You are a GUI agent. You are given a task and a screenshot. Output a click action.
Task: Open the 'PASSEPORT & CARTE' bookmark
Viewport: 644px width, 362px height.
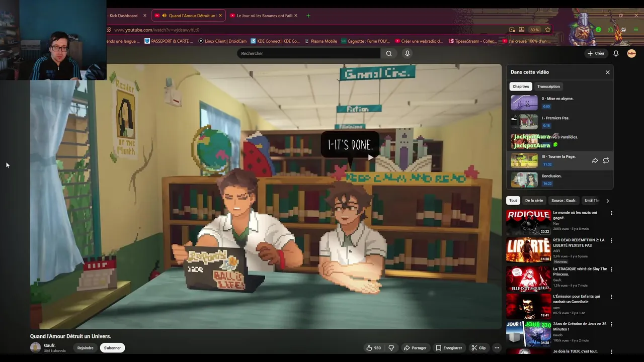click(169, 41)
